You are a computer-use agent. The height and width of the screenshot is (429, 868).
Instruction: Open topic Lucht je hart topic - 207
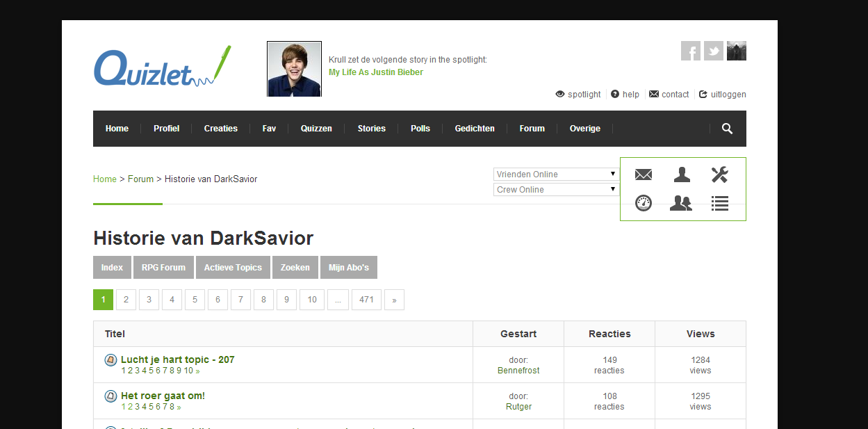point(178,359)
